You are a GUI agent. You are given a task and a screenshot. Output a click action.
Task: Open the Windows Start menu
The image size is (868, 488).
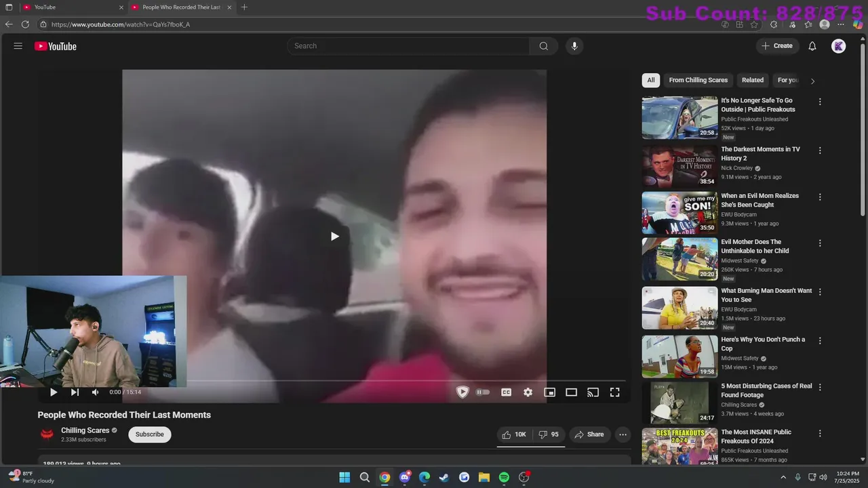[x=344, y=477]
